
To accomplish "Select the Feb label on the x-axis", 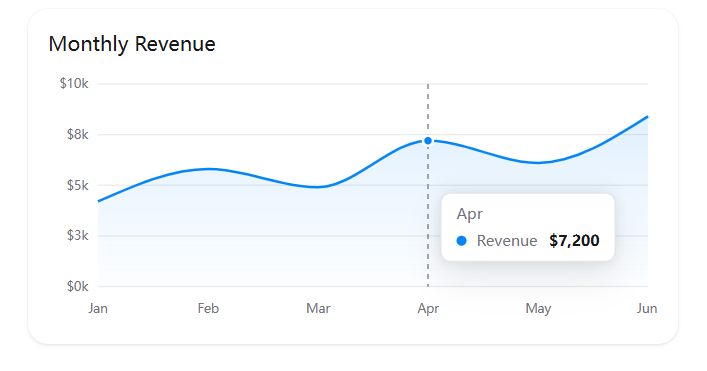I will point(208,308).
